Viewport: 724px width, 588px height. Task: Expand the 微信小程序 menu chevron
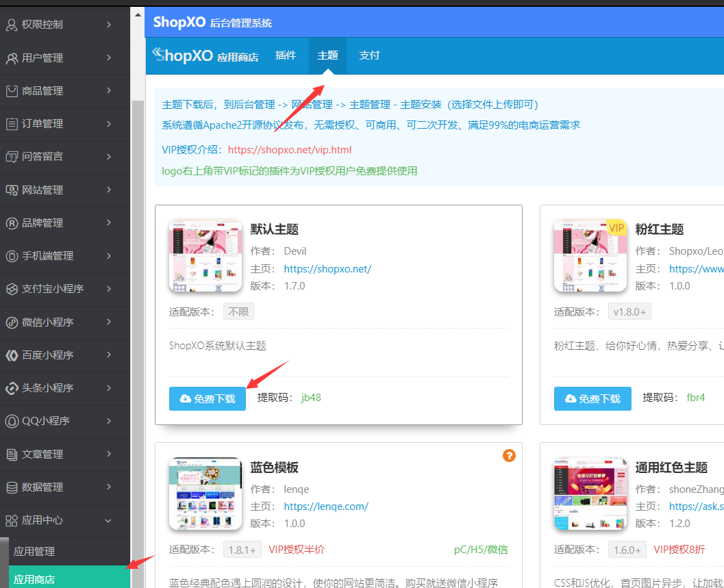pyautogui.click(x=109, y=322)
